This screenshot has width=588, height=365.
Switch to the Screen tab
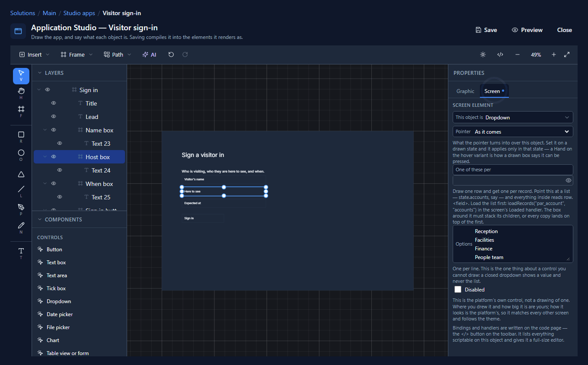(x=495, y=91)
